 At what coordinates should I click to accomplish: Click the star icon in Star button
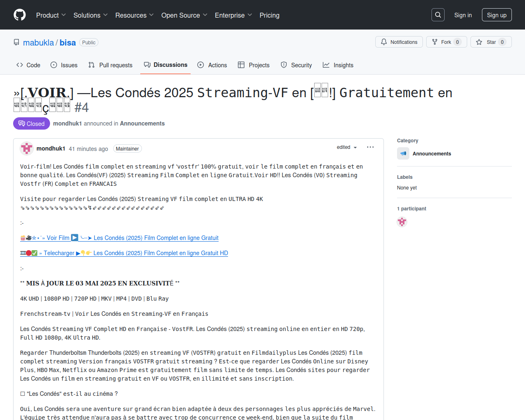(x=479, y=42)
